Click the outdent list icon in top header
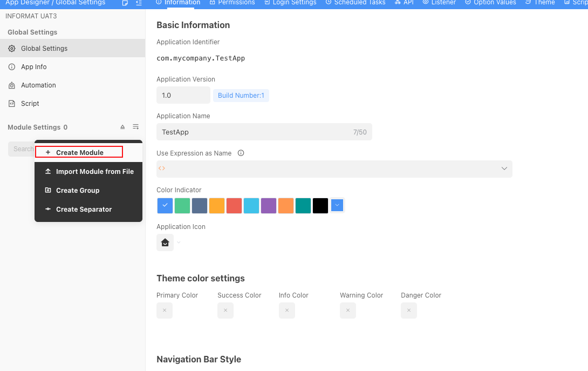Viewport: 588px width, 371px height. click(x=139, y=3)
